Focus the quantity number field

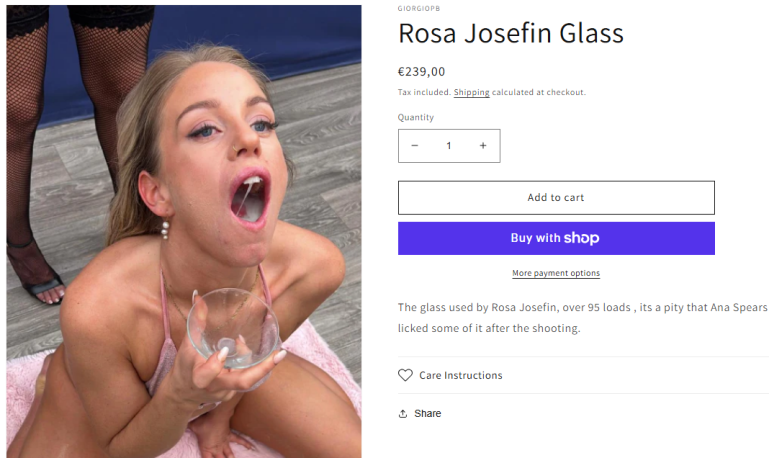(x=449, y=146)
